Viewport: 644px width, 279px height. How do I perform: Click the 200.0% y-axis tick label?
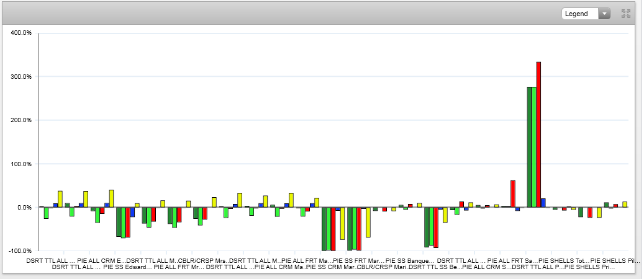click(x=21, y=120)
